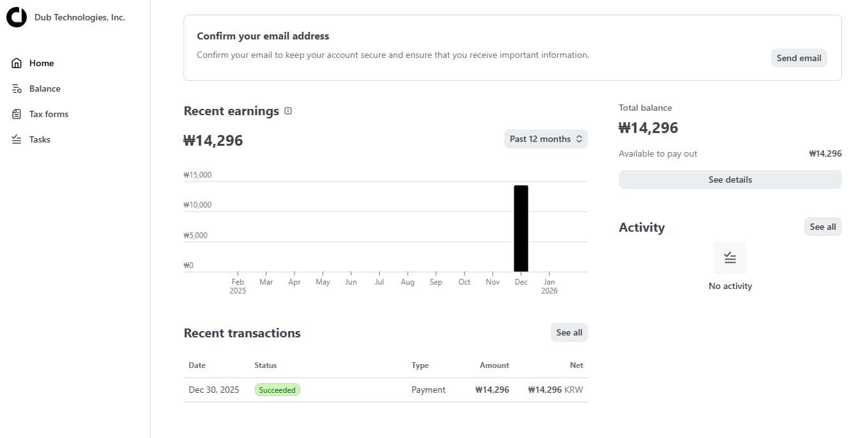Image resolution: width=868 pixels, height=438 pixels.
Task: Click See details under total balance
Action: [730, 179]
